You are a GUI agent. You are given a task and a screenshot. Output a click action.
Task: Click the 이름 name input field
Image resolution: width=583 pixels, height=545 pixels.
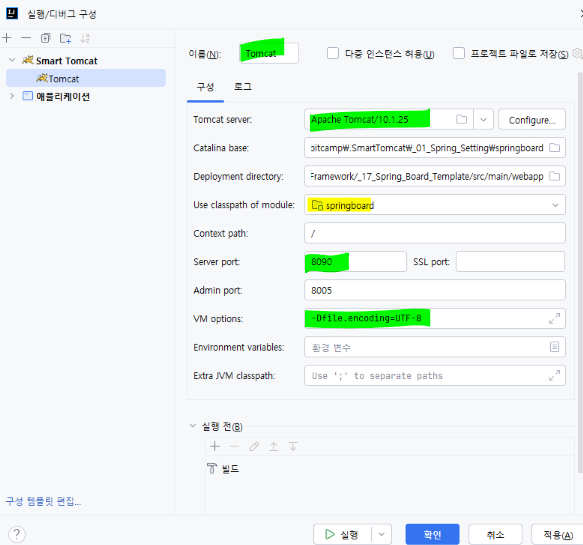click(269, 53)
